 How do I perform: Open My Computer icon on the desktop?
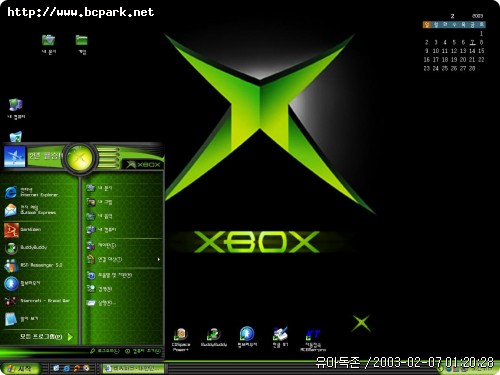click(16, 109)
